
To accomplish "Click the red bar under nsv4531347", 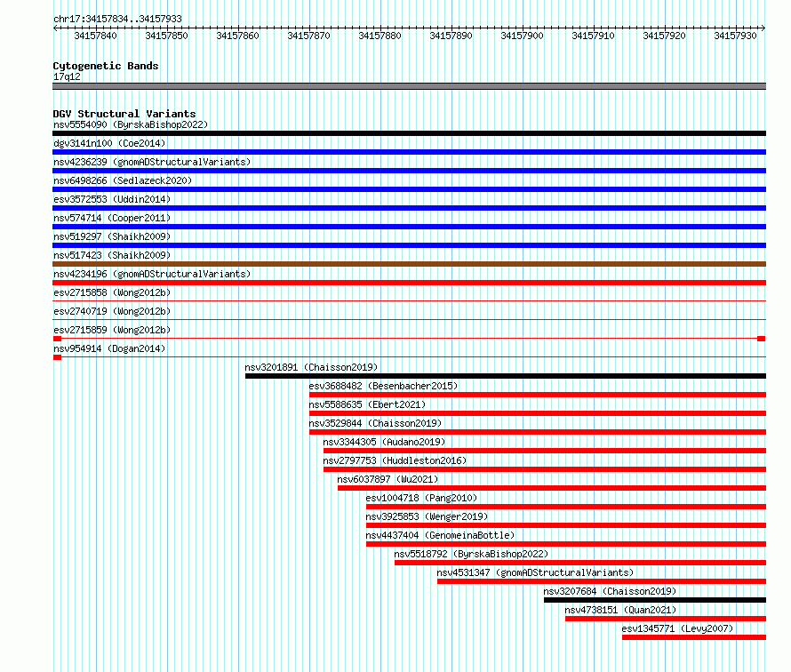I will coord(602,581).
